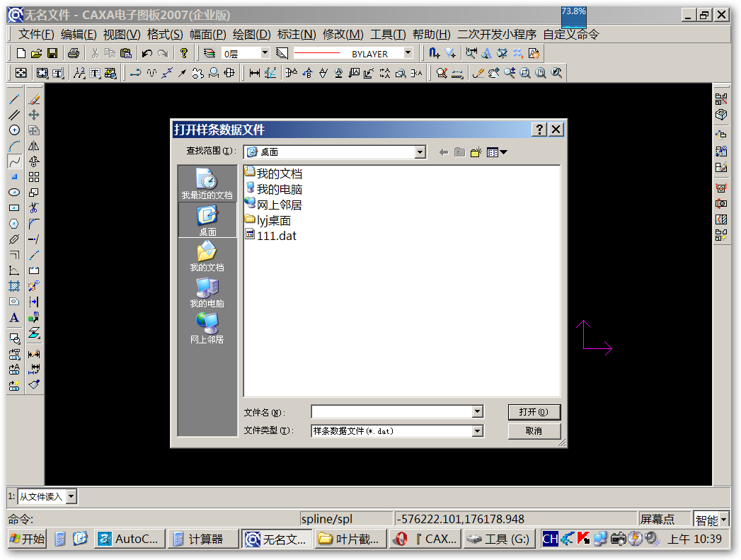Click the Print icon

pos(73,53)
